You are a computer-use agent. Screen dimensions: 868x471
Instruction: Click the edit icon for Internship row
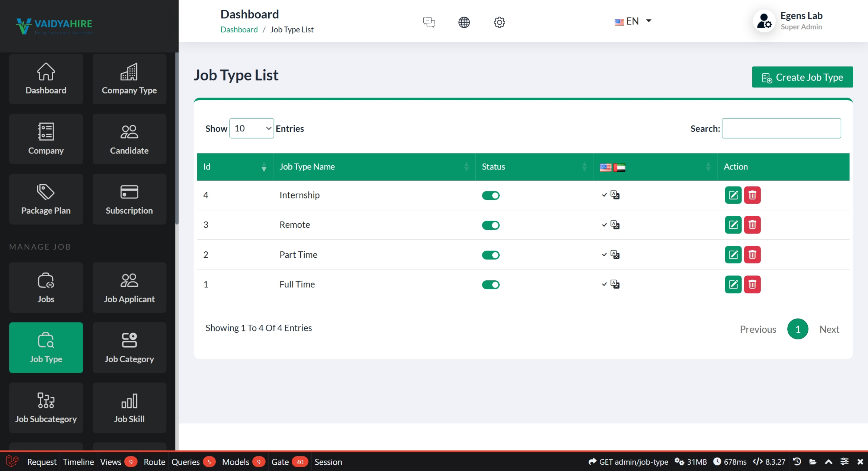(733, 195)
